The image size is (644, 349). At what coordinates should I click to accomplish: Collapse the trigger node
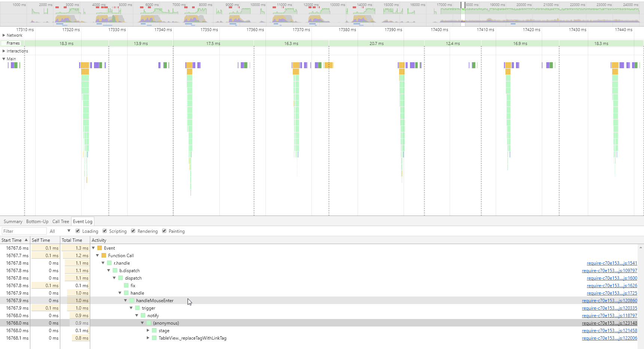tap(131, 308)
